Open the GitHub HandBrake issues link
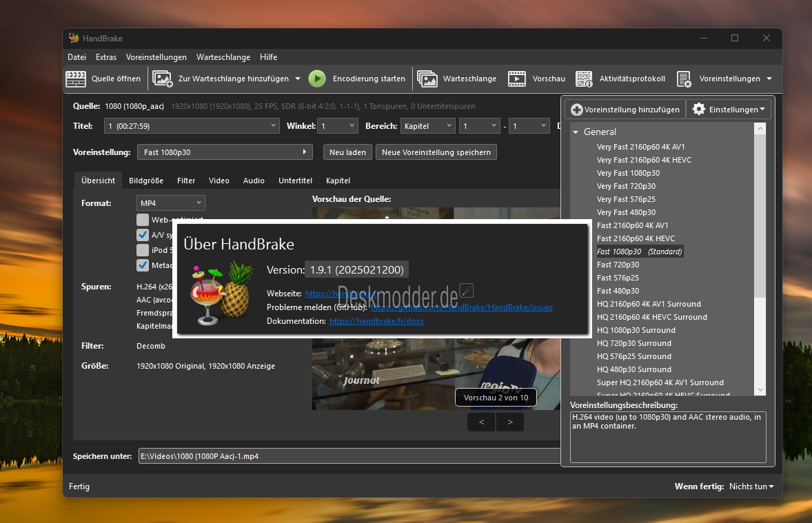This screenshot has height=523, width=812. (x=462, y=307)
